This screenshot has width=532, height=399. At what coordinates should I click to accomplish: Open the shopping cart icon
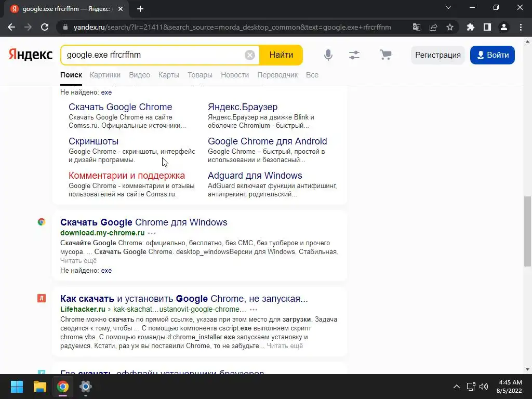coord(386,55)
